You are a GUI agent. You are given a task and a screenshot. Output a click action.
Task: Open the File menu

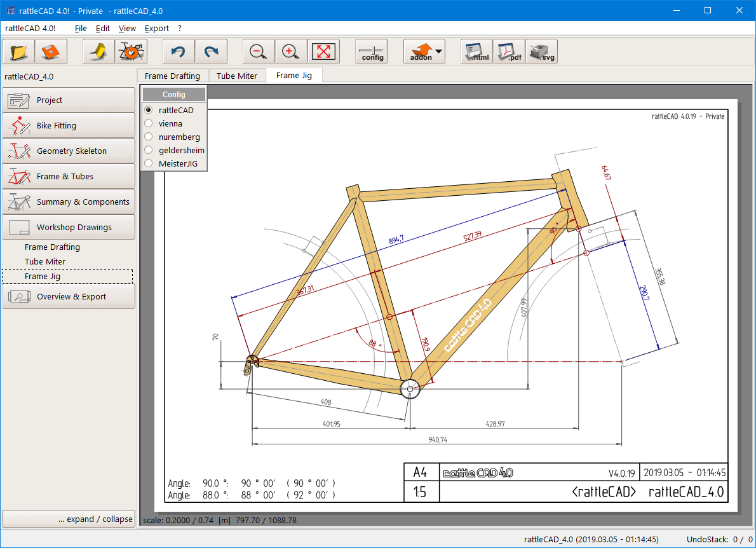point(81,29)
